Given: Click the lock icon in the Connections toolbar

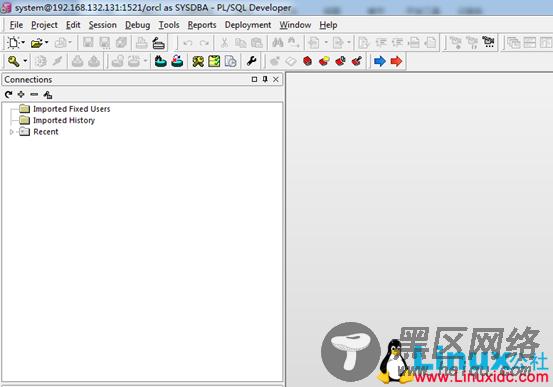Looking at the screenshot, I should click(48, 95).
